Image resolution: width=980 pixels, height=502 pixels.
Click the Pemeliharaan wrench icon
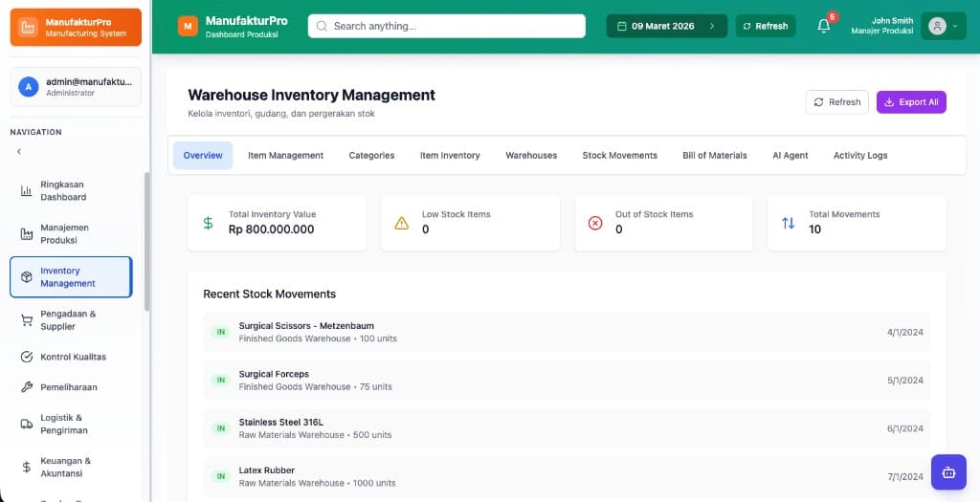pos(26,387)
